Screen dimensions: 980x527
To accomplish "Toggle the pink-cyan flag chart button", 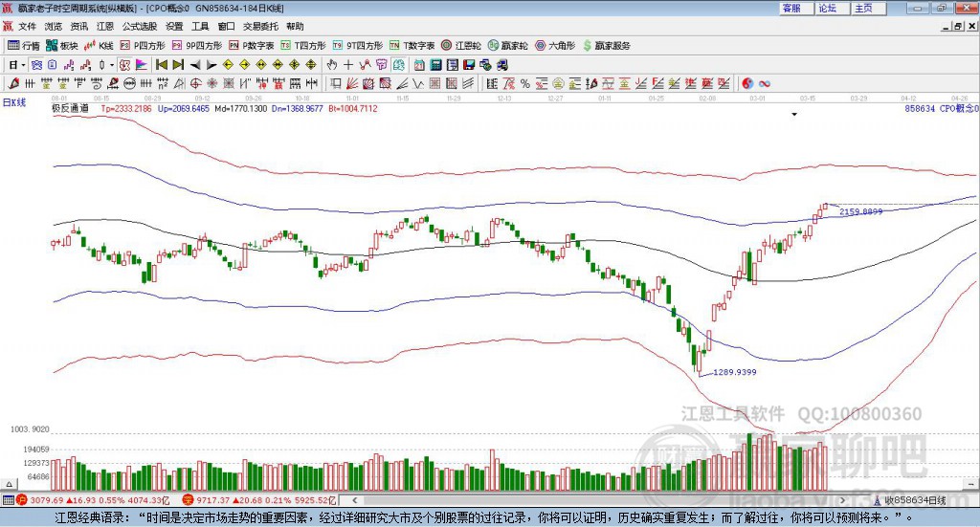I will [142, 65].
